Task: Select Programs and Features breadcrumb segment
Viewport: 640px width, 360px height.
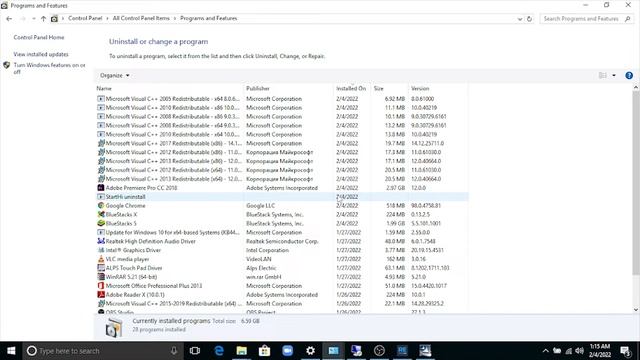Action: pos(209,18)
